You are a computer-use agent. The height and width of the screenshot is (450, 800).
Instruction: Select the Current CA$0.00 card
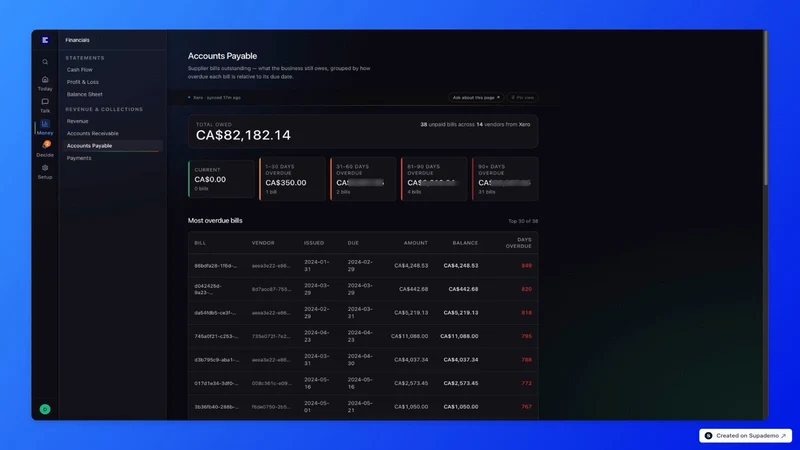point(221,179)
